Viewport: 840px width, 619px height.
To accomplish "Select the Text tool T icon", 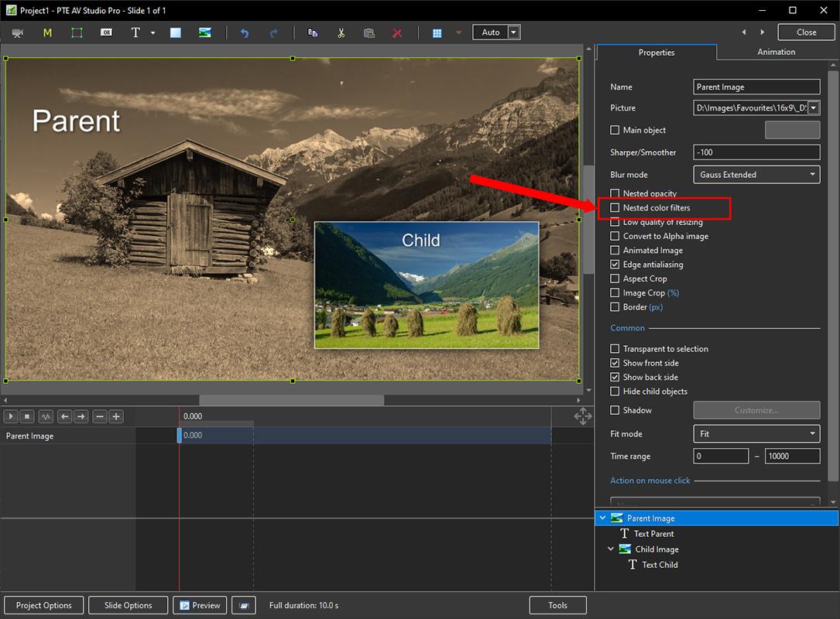I will [135, 32].
